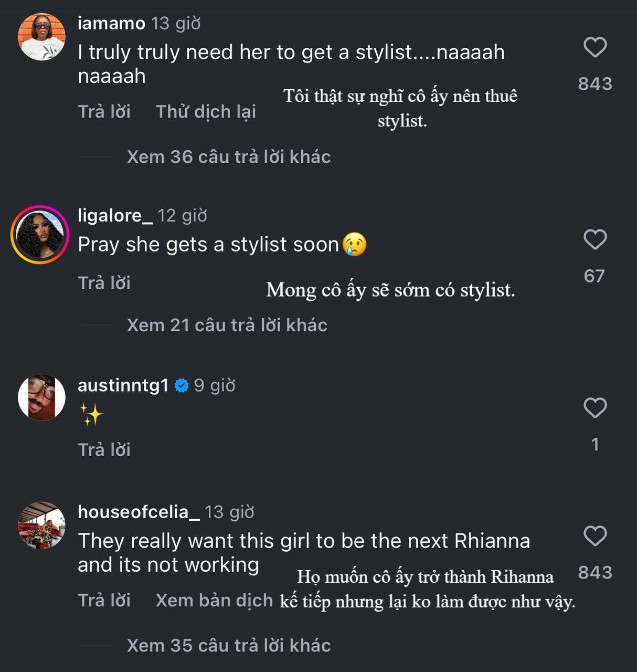The width and height of the screenshot is (637, 672).
Task: Like iamamo's stylist comment
Action: pos(595,47)
